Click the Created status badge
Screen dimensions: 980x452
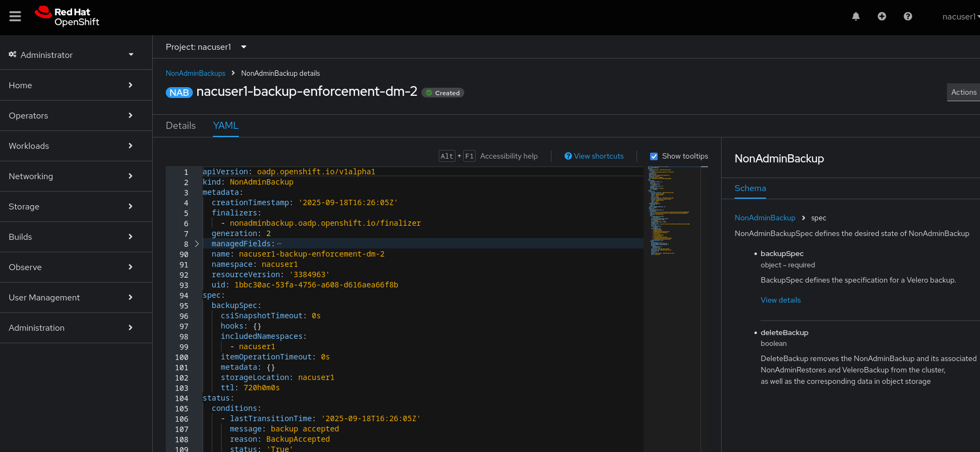[443, 93]
